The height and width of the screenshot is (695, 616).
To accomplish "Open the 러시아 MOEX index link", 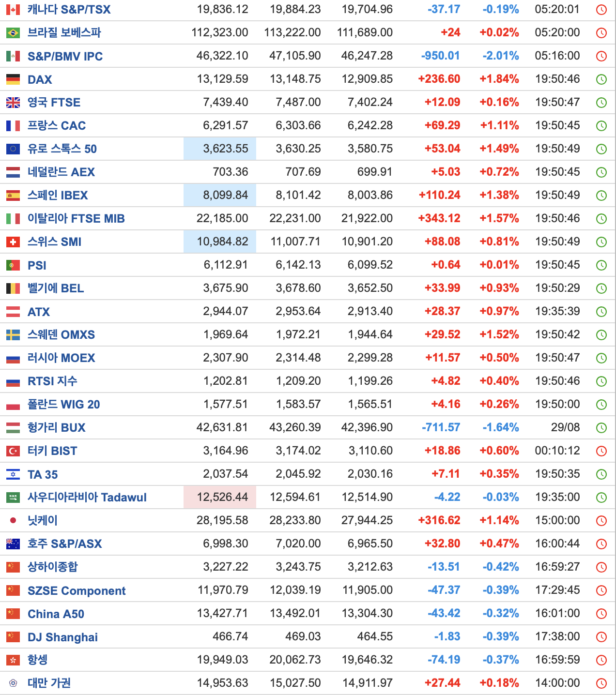I will coord(61,358).
